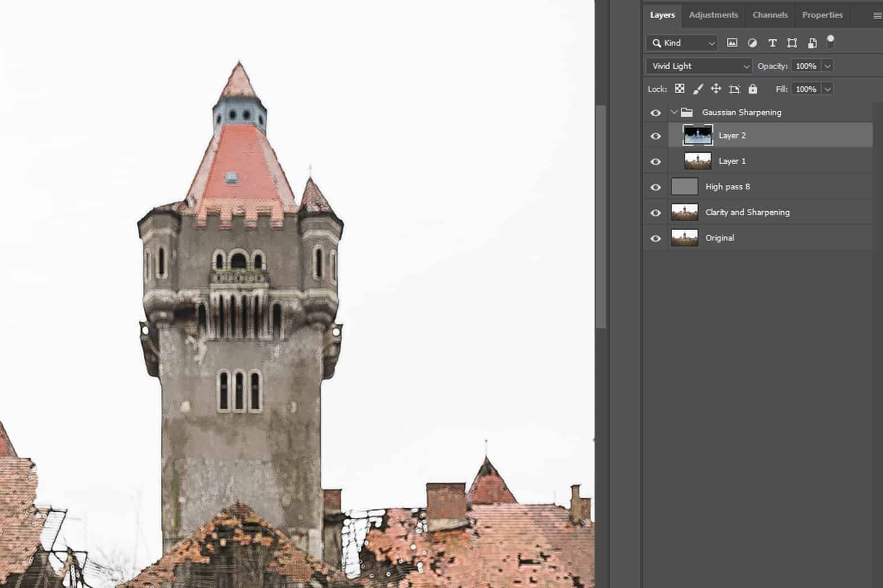
Task: Hide the Layer 2 layer
Action: click(655, 136)
